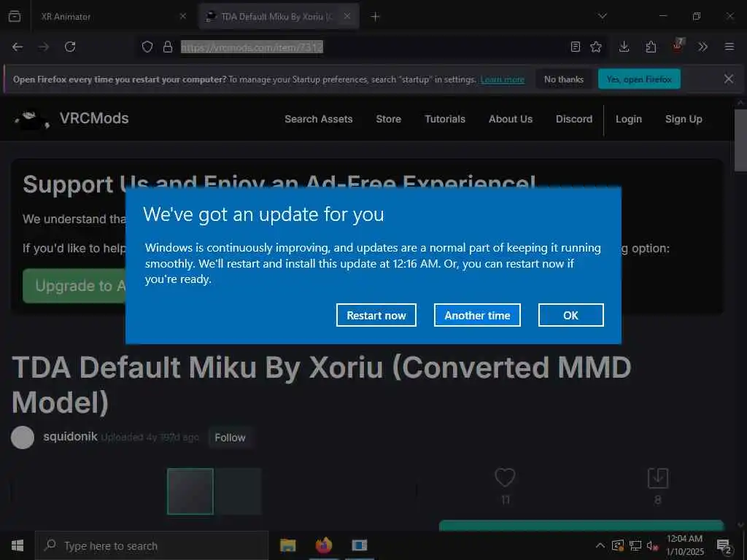This screenshot has height=560, width=747.
Task: Open squidonik uploader profile
Action: coord(70,437)
